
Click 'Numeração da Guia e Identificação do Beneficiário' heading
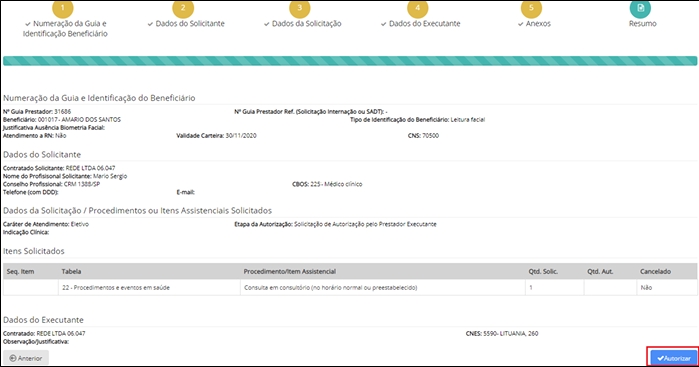[99, 98]
